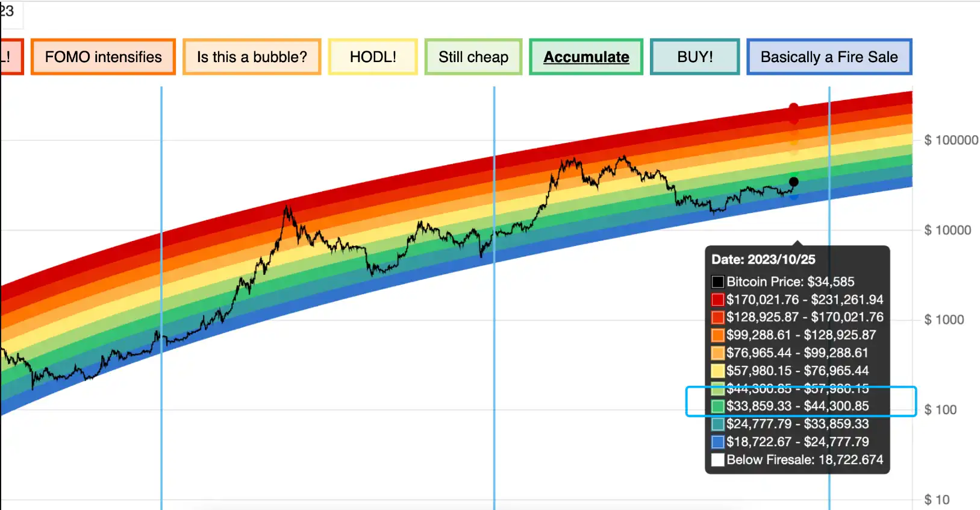Screen dimensions: 980x510
Task: Click the $57,980.15 - $76,965.44 range text
Action: (797, 371)
